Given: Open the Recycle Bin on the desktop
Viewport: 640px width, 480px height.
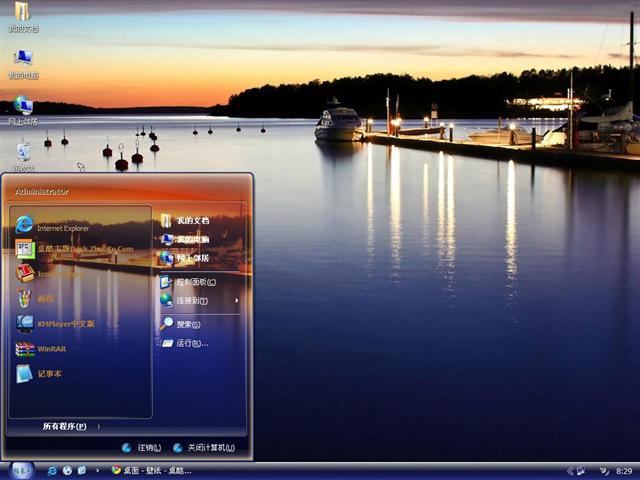Looking at the screenshot, I should pos(22,152).
